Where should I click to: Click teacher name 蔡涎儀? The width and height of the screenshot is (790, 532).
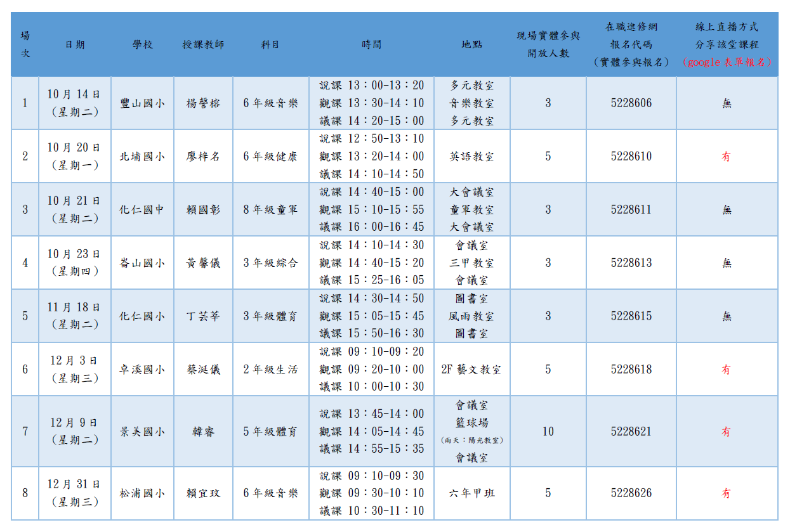(x=203, y=370)
